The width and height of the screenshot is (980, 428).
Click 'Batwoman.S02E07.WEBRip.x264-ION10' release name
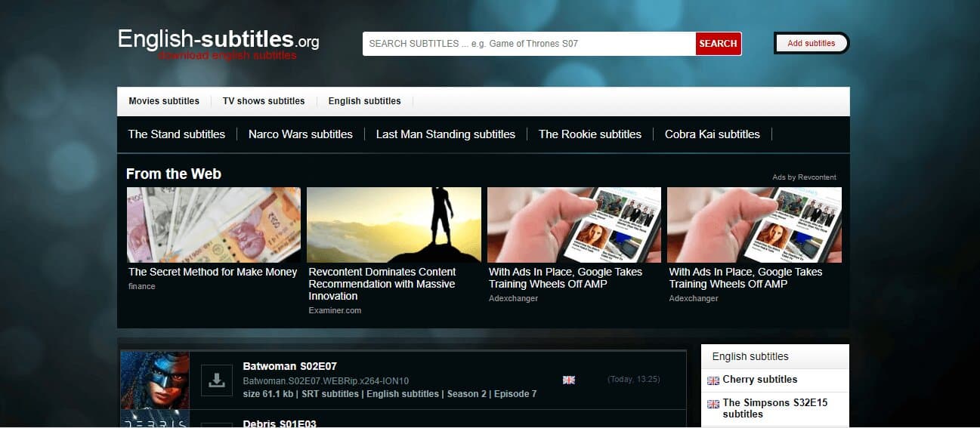(326, 380)
